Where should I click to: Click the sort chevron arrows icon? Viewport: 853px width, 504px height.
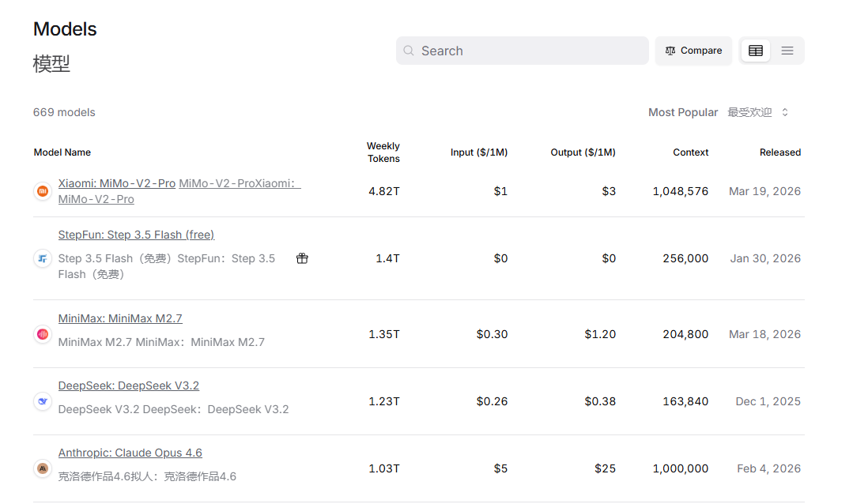pos(785,112)
